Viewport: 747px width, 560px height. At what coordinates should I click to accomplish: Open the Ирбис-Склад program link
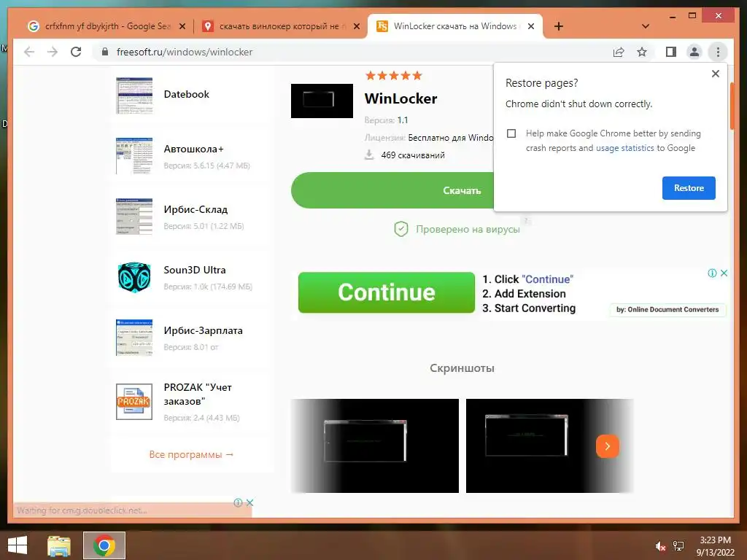pyautogui.click(x=196, y=209)
